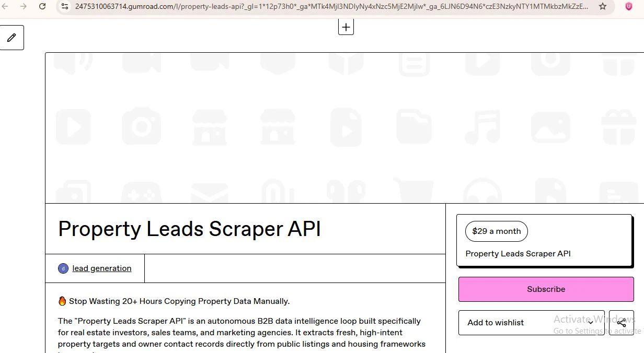
Task: Open site info icon in address bar
Action: [x=65, y=7]
